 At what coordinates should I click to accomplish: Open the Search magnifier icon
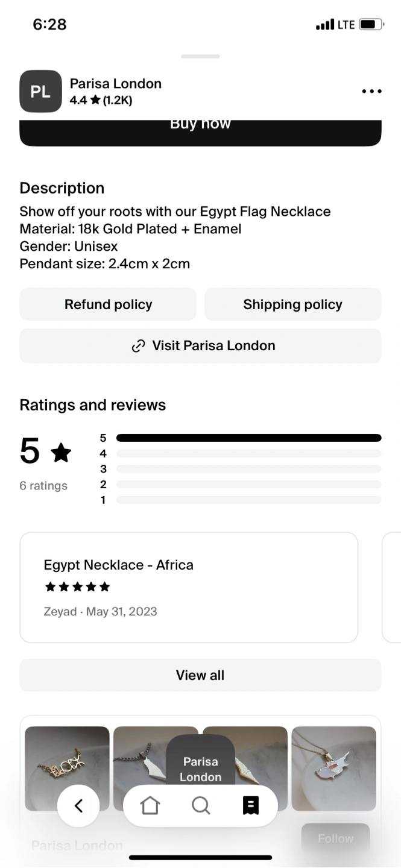(x=200, y=805)
